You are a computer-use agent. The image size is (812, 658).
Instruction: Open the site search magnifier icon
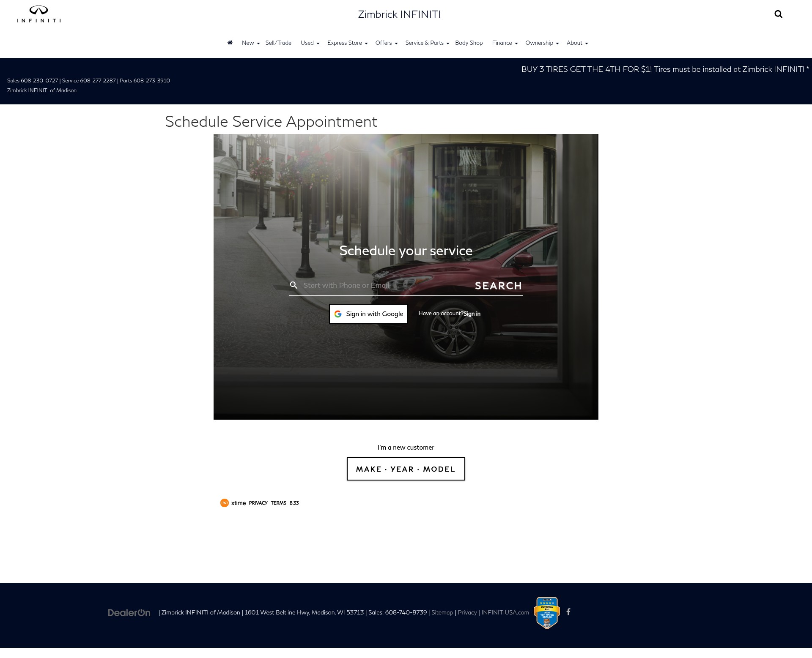point(778,14)
